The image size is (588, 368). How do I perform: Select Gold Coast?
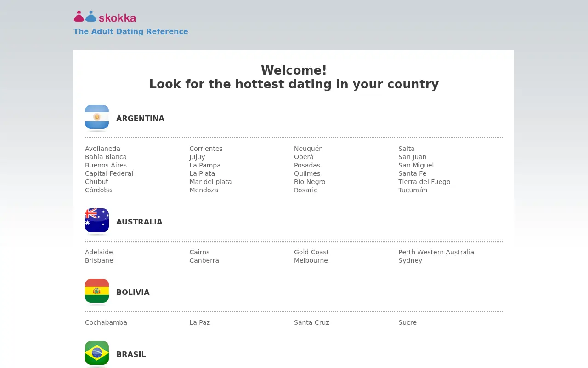click(311, 252)
